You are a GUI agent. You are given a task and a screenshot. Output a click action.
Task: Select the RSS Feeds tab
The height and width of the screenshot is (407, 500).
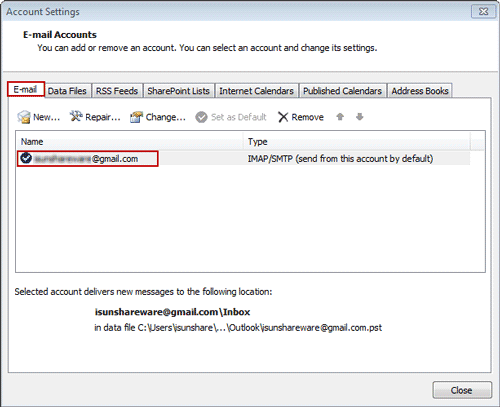(117, 91)
